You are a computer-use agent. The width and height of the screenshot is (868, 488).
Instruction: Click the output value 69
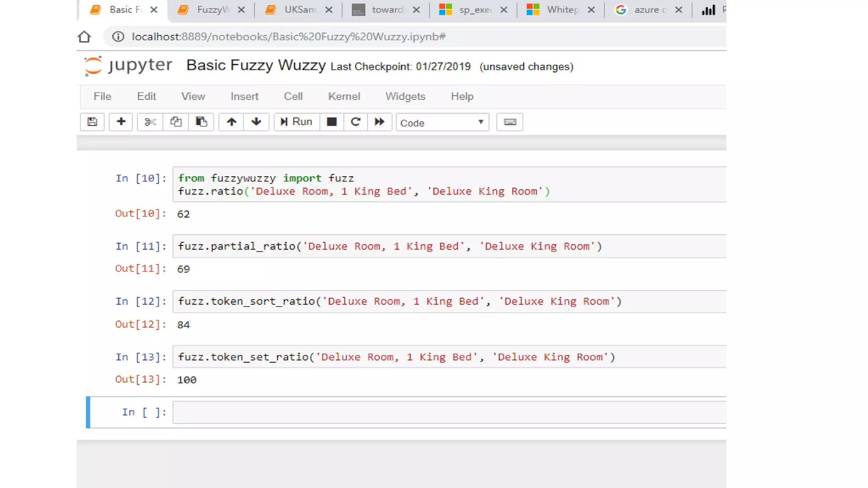(184, 269)
